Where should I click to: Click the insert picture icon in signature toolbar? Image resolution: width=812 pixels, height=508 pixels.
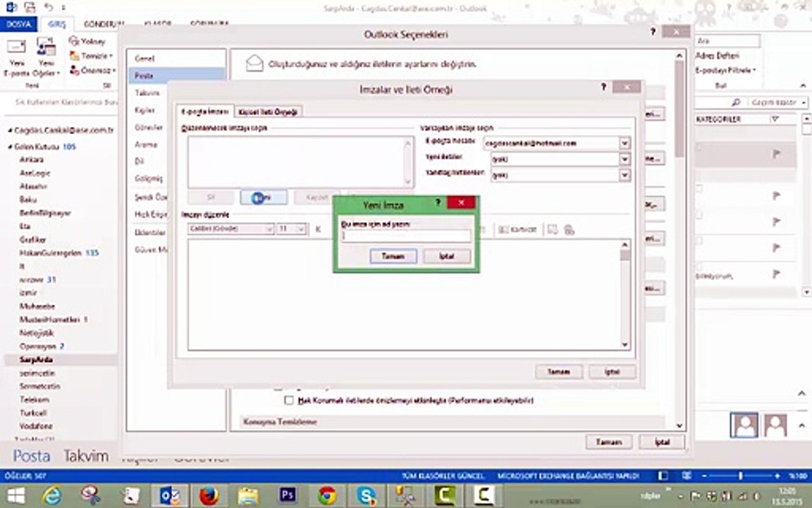click(553, 229)
